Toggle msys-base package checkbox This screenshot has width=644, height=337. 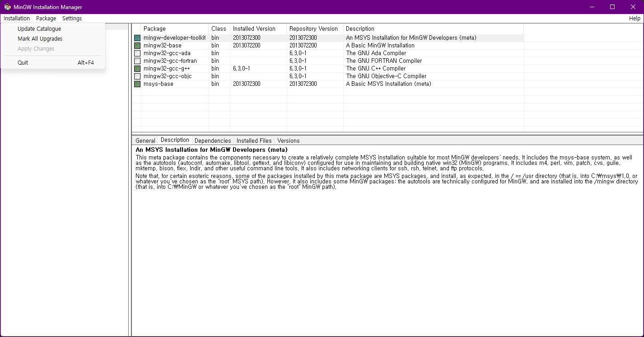click(x=137, y=84)
